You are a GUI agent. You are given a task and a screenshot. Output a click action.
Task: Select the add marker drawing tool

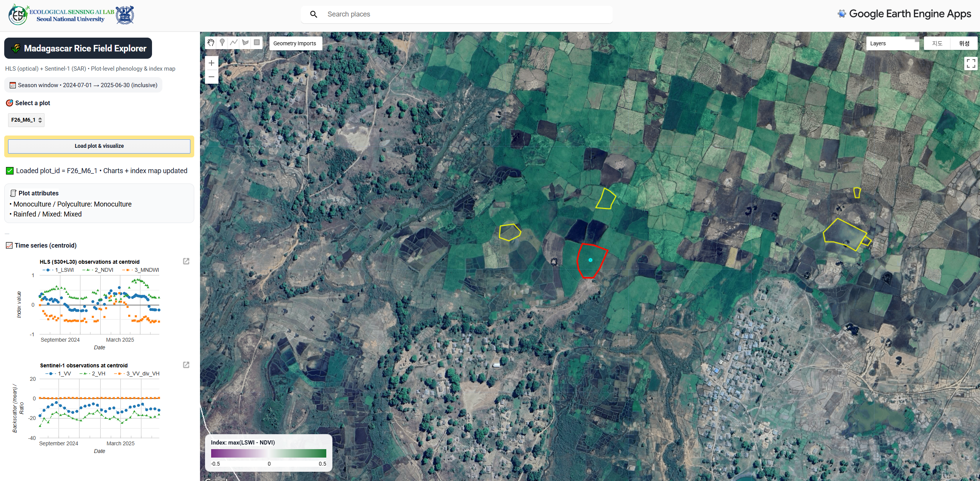[222, 43]
